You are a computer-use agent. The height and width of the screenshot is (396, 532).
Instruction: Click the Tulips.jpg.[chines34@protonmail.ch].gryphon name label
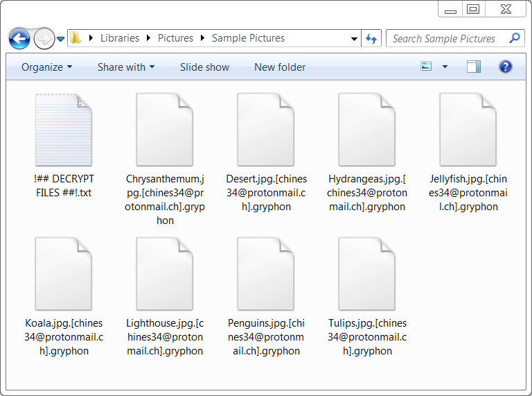pos(367,337)
